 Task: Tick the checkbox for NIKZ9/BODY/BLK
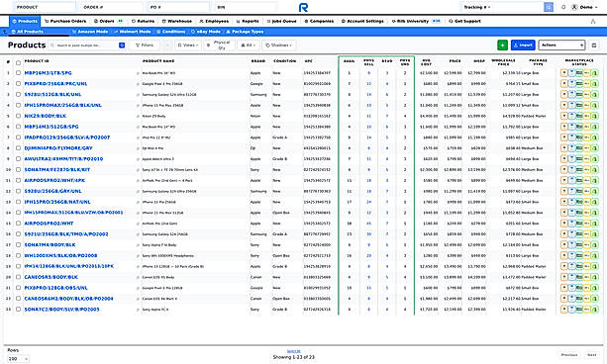(x=18, y=116)
